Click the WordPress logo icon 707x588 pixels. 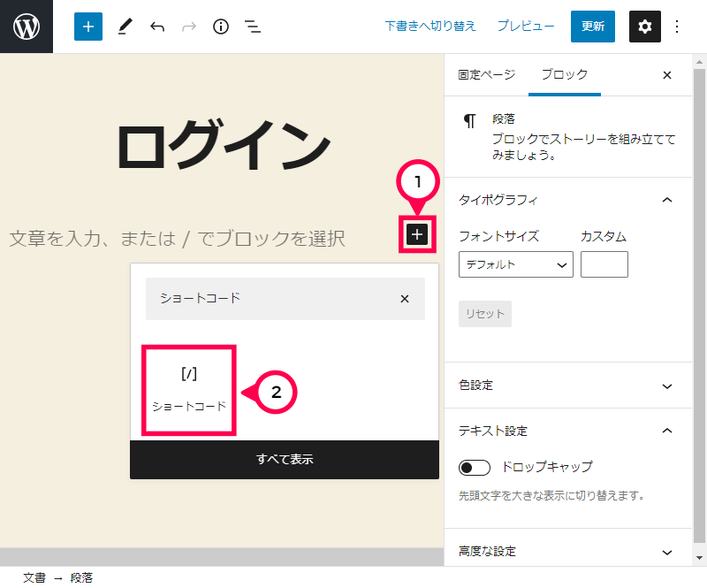tap(27, 27)
